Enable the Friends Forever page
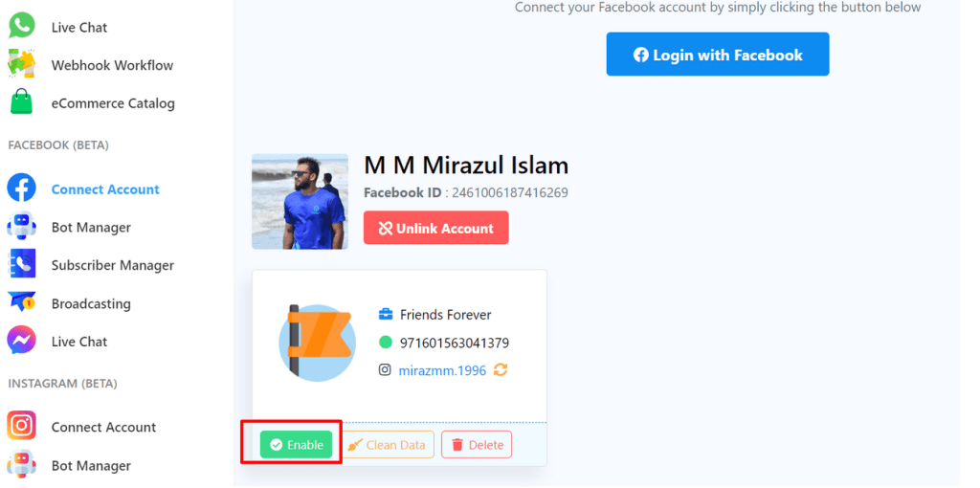980x488 pixels. pyautogui.click(x=297, y=445)
